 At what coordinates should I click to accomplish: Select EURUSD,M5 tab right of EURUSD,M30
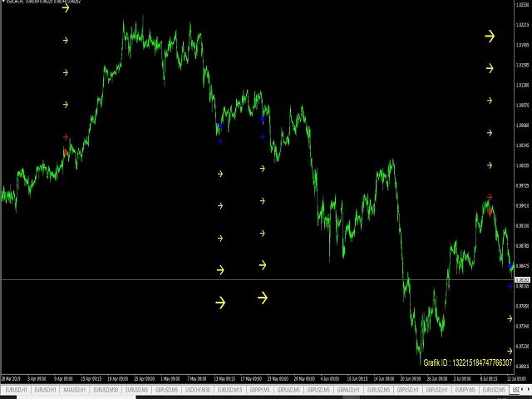click(x=136, y=390)
